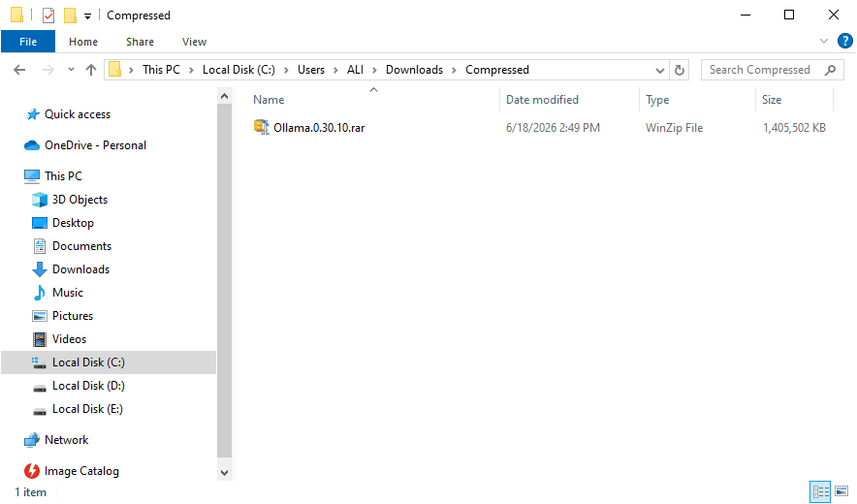Open the Help question mark icon
The height and width of the screenshot is (504, 857).
point(844,41)
